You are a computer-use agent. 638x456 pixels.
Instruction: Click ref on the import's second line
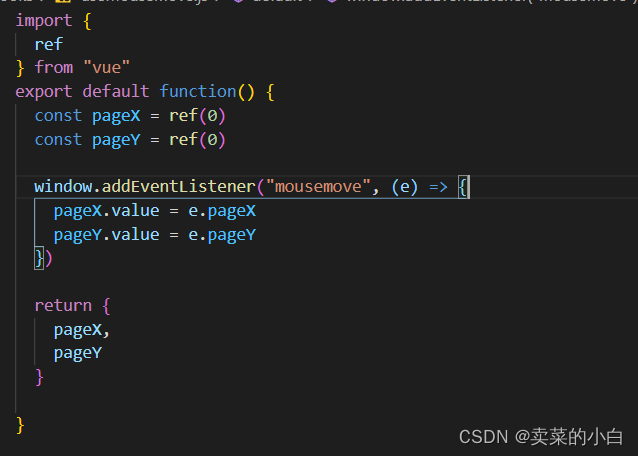[49, 44]
